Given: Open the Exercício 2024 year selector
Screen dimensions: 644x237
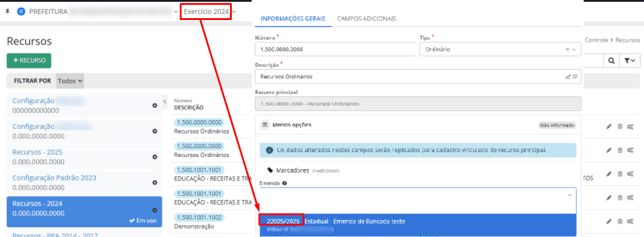Looking at the screenshot, I should (x=209, y=12).
